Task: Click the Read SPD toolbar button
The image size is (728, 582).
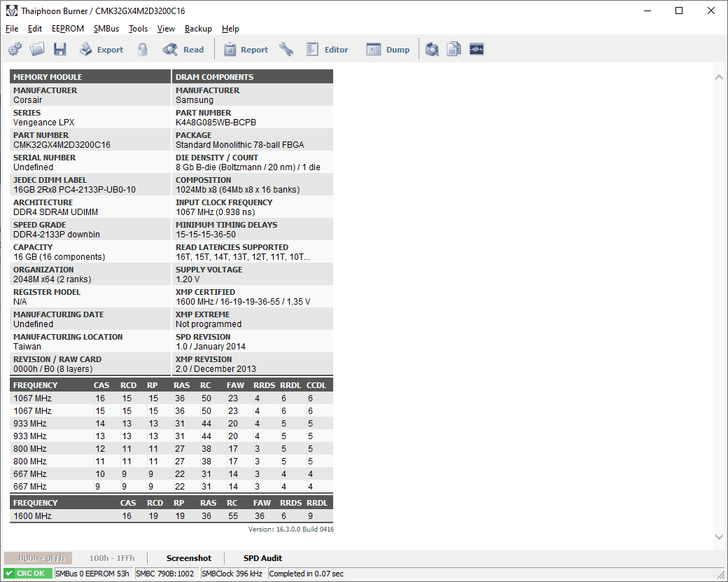Action: [x=183, y=49]
